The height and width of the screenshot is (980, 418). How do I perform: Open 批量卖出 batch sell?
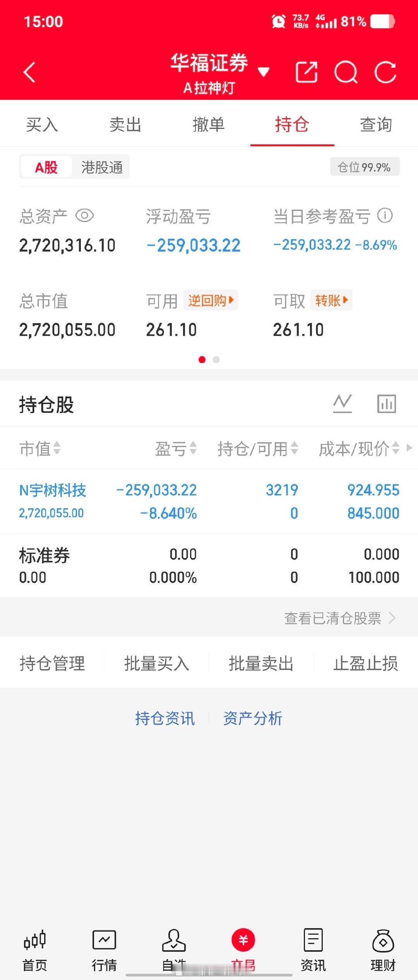tap(261, 663)
